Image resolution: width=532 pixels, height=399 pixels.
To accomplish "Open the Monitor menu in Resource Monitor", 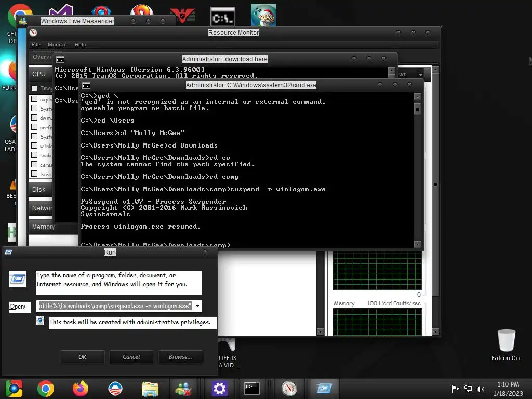I will pyautogui.click(x=57, y=45).
